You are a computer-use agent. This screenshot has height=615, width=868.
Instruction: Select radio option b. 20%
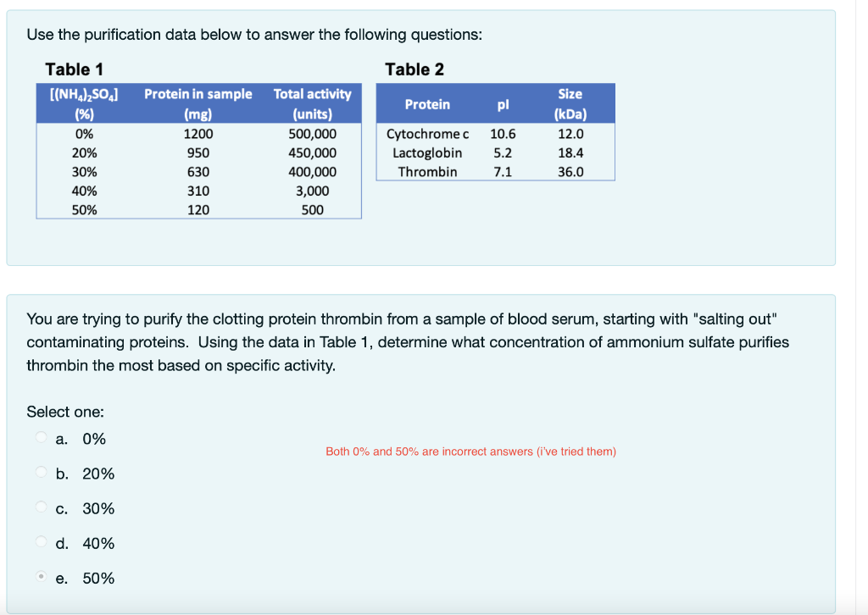(41, 472)
